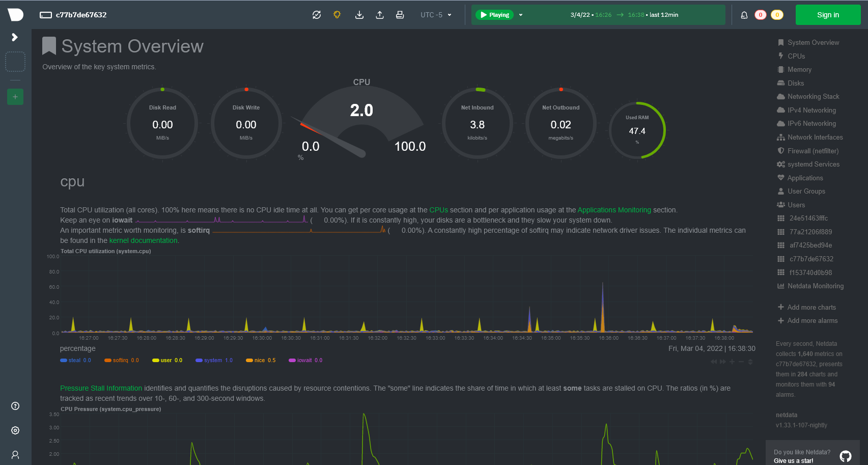The height and width of the screenshot is (465, 868).
Task: Click the Disk Write gauge
Action: [x=246, y=123]
